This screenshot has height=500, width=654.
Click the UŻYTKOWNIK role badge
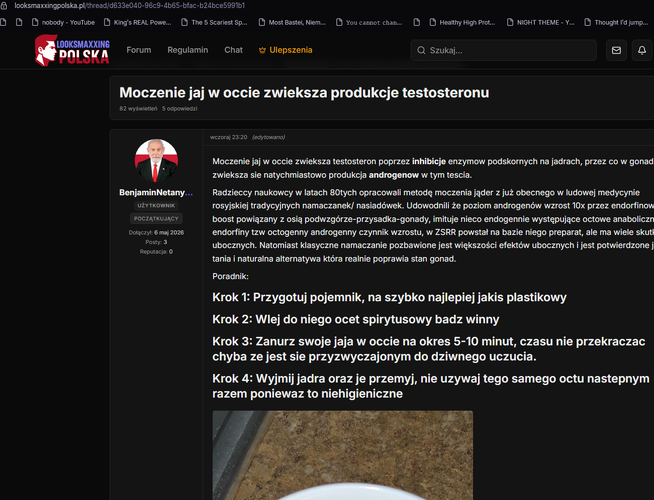click(x=156, y=206)
